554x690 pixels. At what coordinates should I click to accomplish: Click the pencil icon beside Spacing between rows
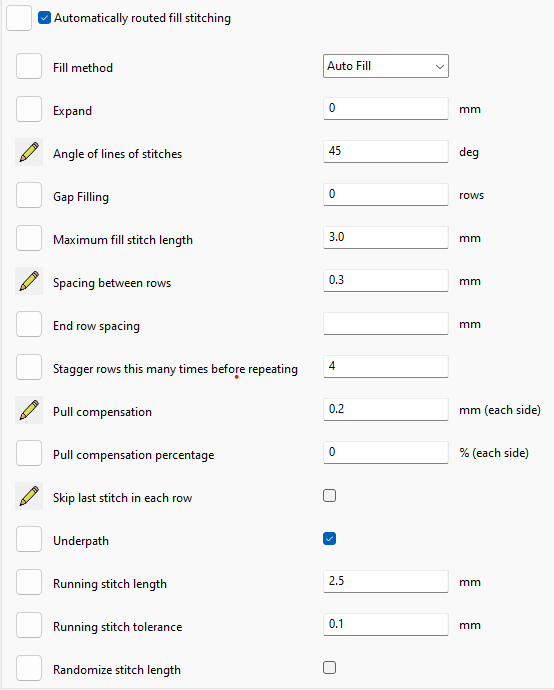[29, 281]
